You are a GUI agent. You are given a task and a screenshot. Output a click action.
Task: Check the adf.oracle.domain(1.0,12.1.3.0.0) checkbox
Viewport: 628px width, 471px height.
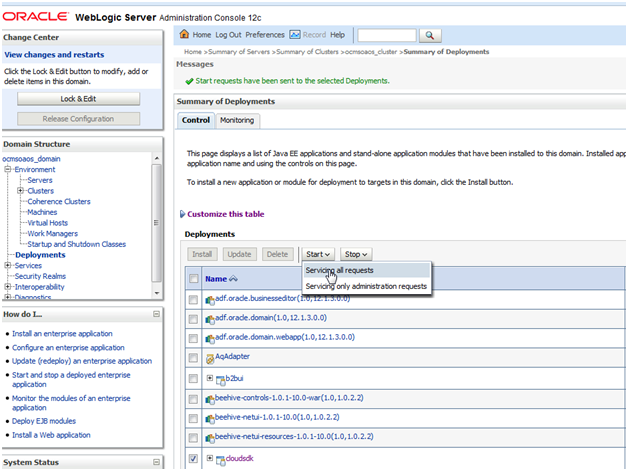[x=193, y=319]
